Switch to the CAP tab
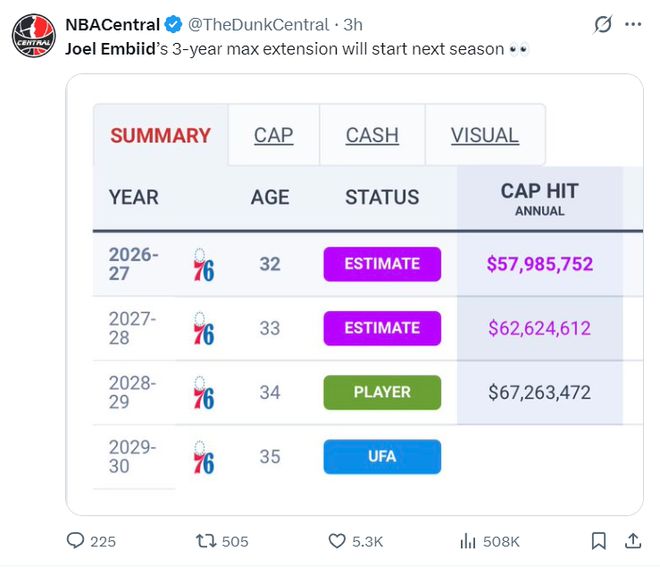The image size is (660, 568). pyautogui.click(x=274, y=135)
